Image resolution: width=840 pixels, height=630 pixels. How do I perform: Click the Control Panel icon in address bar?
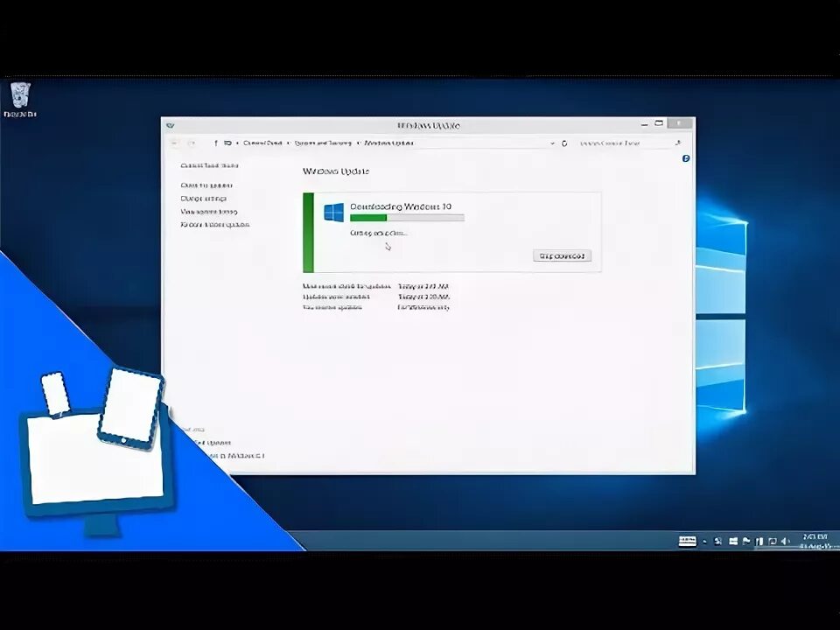227,143
